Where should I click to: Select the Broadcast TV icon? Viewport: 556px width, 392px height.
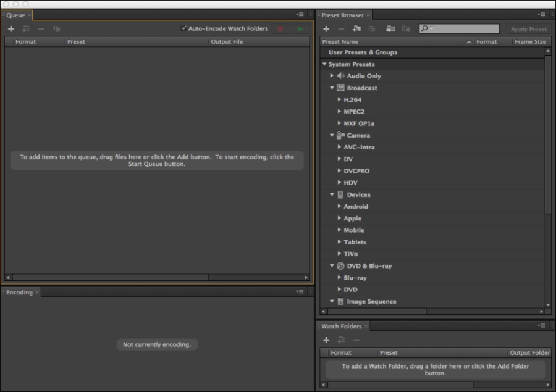click(x=340, y=88)
